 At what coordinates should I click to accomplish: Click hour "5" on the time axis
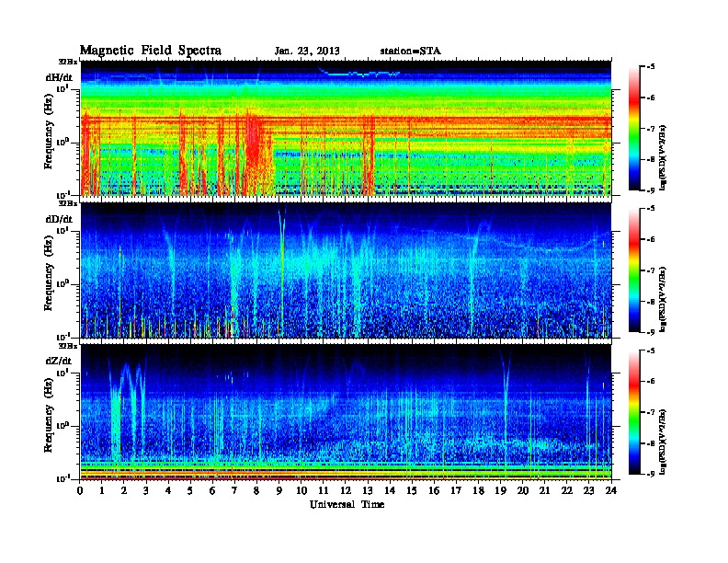[190, 490]
